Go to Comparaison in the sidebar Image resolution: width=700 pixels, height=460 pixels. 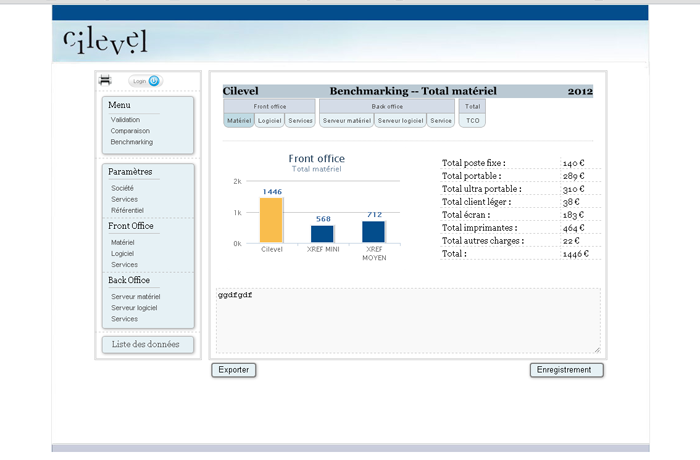point(130,130)
